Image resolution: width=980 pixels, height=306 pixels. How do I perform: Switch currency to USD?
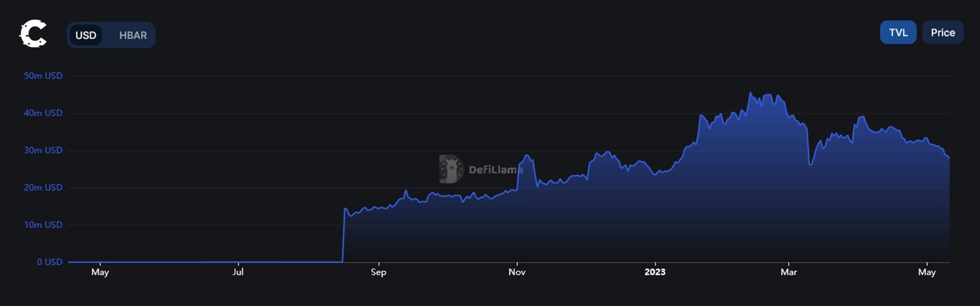coord(85,35)
